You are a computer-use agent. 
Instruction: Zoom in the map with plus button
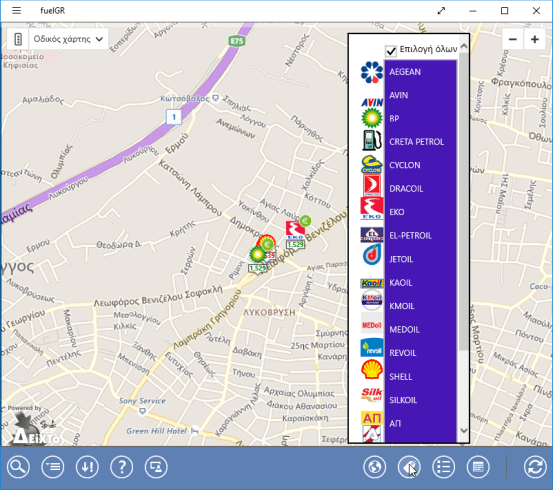pyautogui.click(x=535, y=39)
